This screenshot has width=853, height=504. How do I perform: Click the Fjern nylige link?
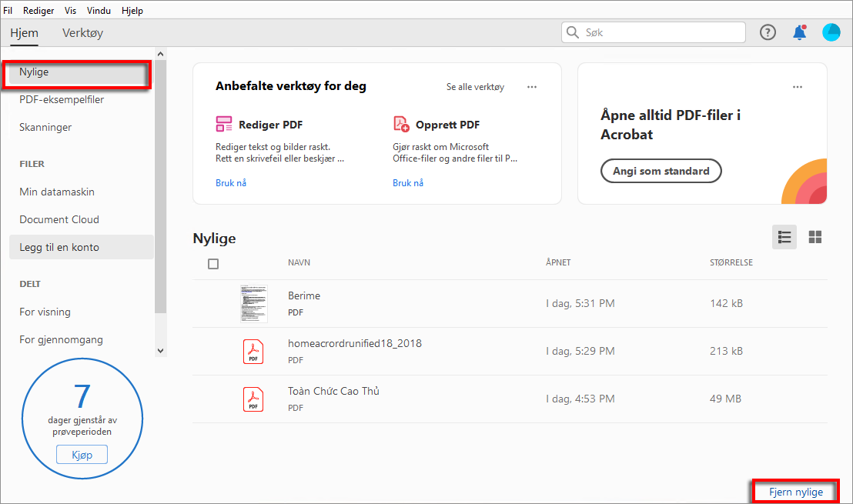pyautogui.click(x=796, y=492)
